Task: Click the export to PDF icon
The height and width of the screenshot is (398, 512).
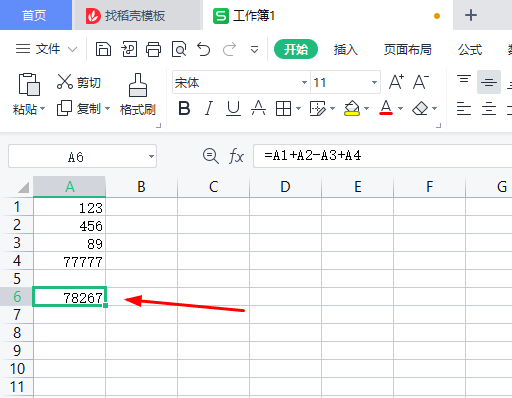Action: point(129,49)
